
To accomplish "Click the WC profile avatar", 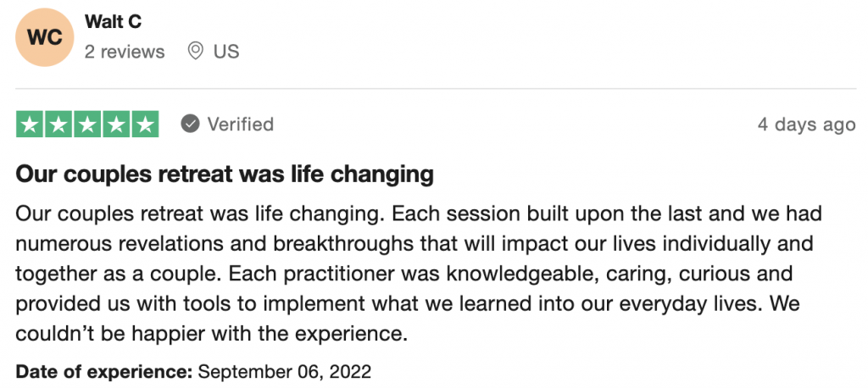I will (x=45, y=37).
